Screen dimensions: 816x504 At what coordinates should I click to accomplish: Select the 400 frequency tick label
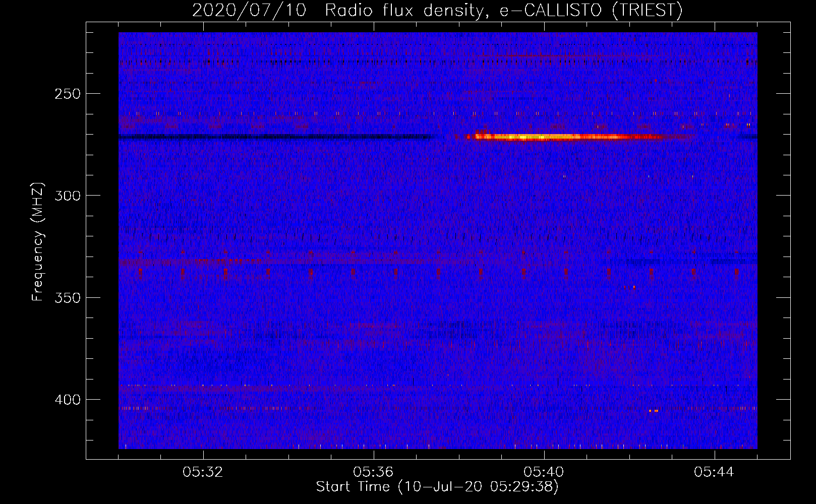(x=68, y=400)
